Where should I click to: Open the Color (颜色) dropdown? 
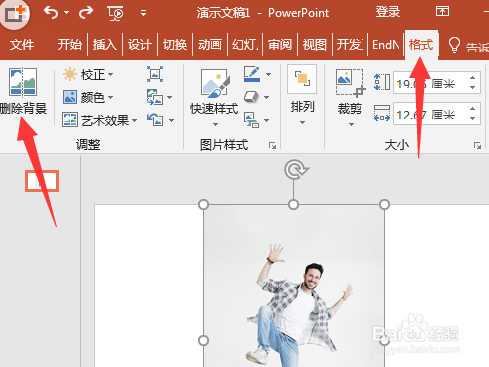tap(88, 97)
